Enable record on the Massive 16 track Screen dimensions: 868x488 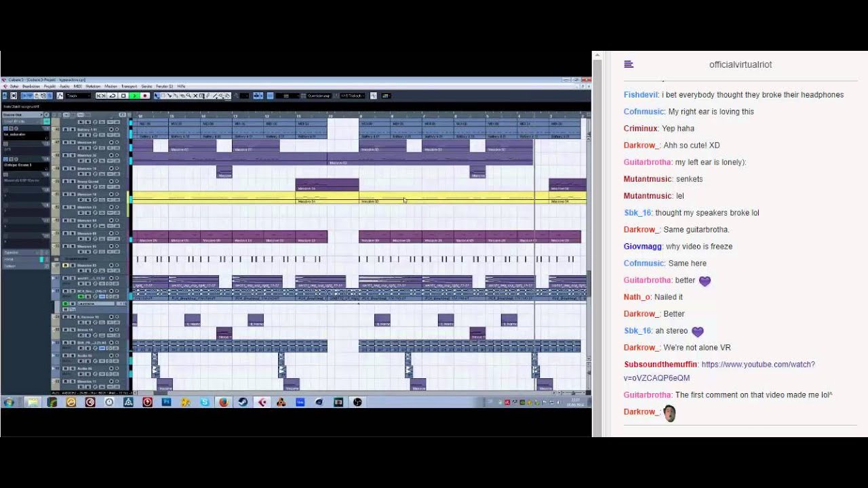pos(111,169)
